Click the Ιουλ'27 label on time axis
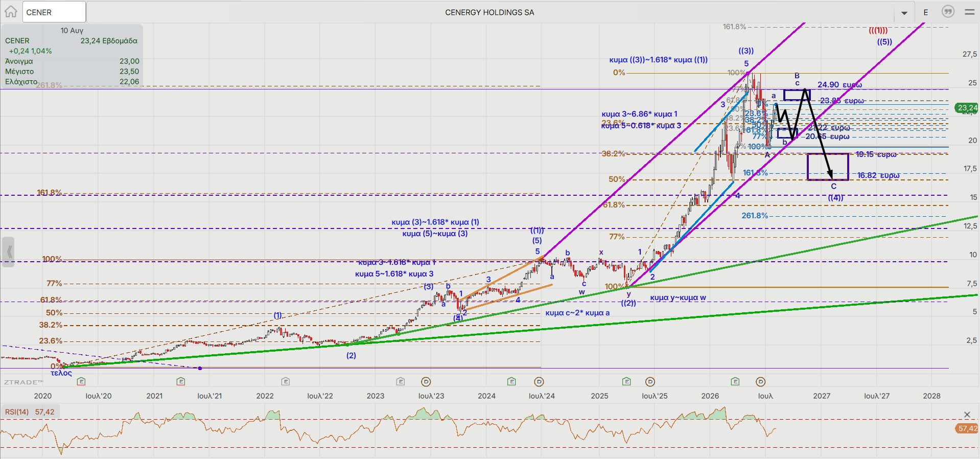This screenshot has height=459, width=980. coord(877,396)
